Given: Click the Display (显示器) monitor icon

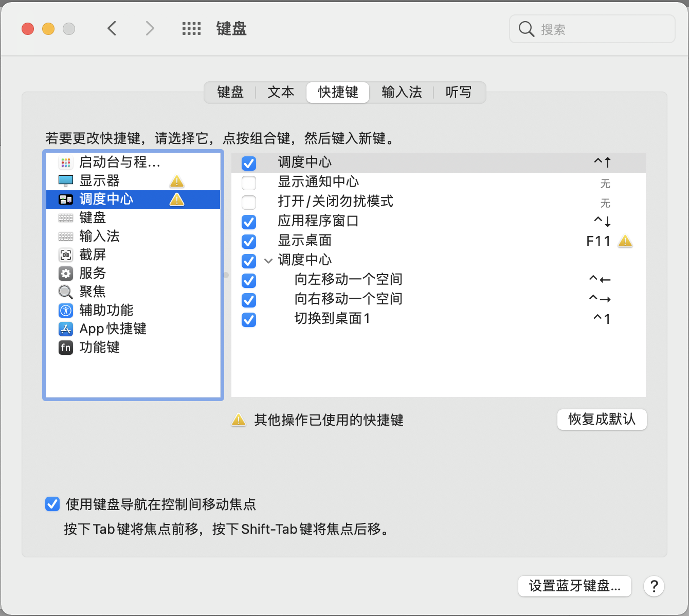Looking at the screenshot, I should (66, 181).
